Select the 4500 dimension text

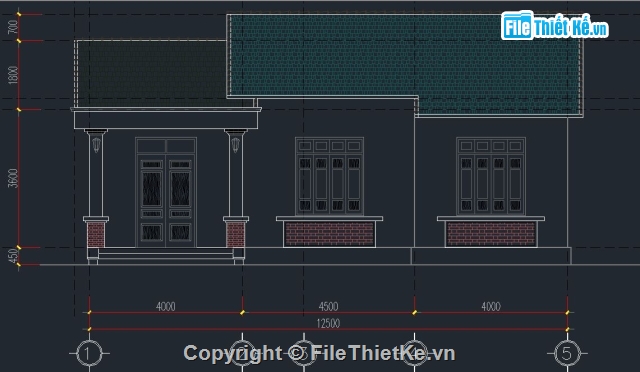tap(328, 306)
